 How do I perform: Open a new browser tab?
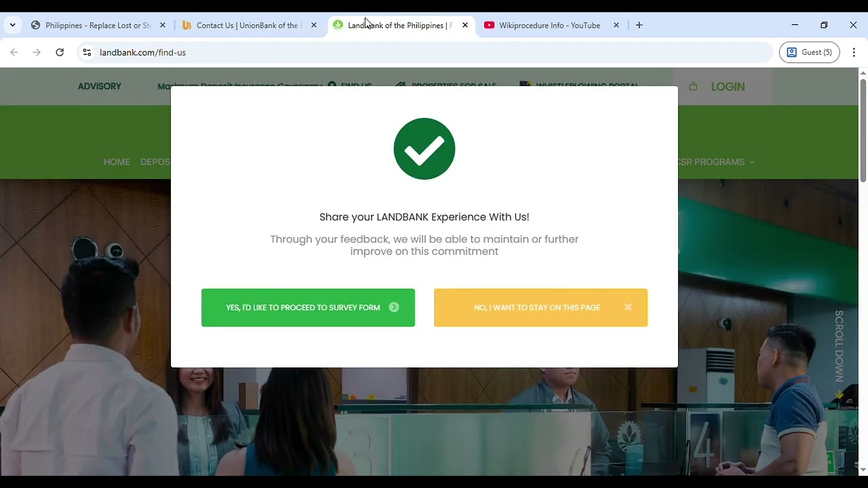(x=639, y=25)
